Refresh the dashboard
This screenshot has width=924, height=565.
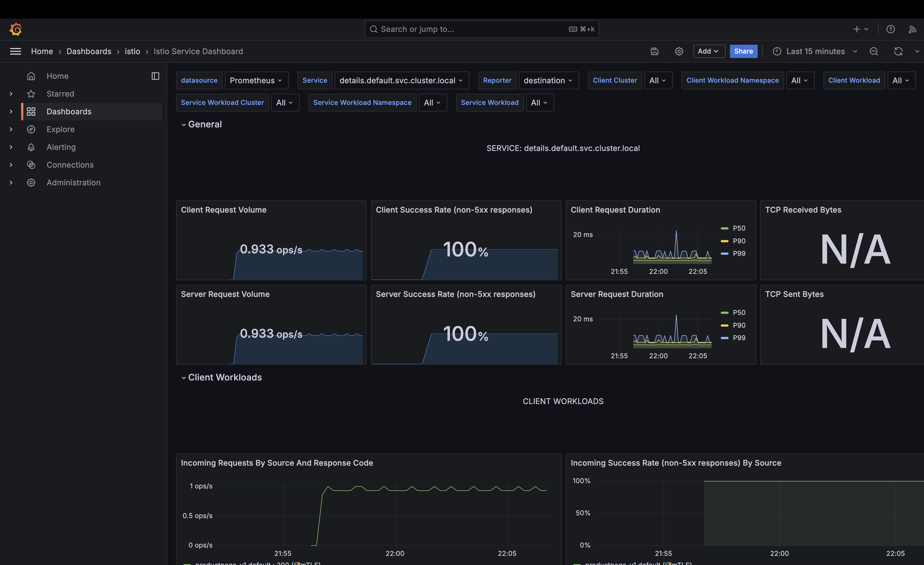[898, 51]
